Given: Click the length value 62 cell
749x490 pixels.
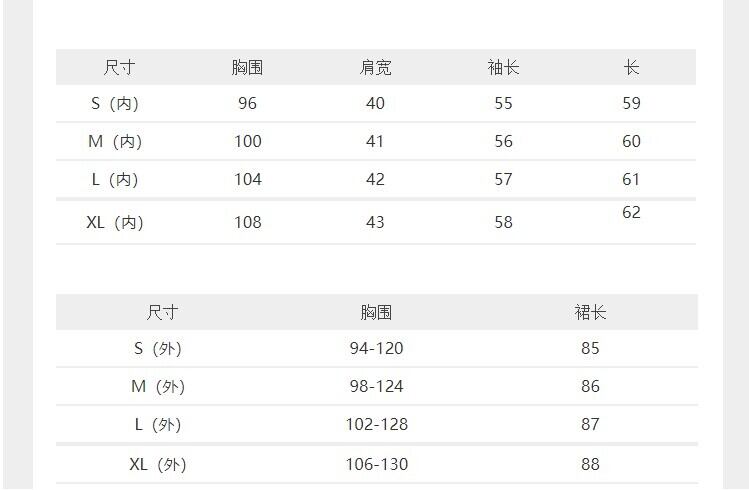Looking at the screenshot, I should click(631, 212).
